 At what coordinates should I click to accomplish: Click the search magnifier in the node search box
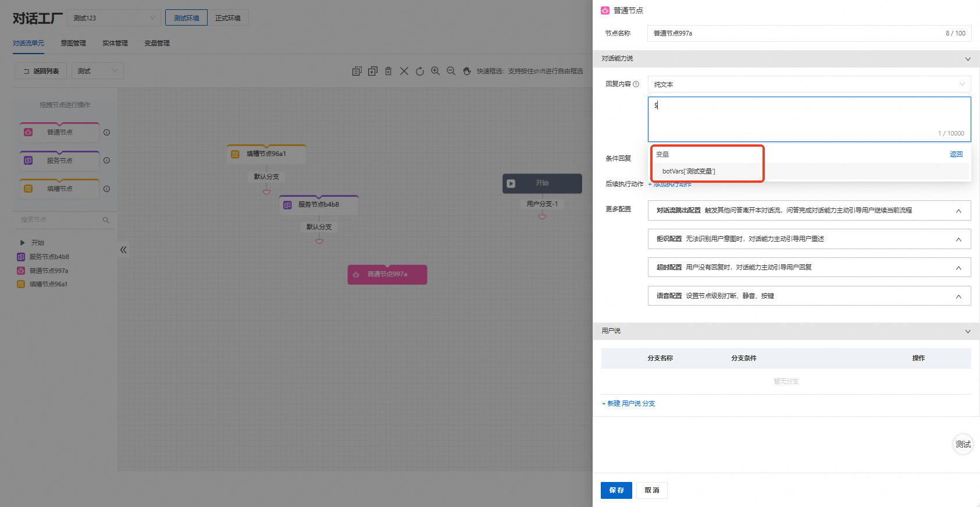click(106, 220)
